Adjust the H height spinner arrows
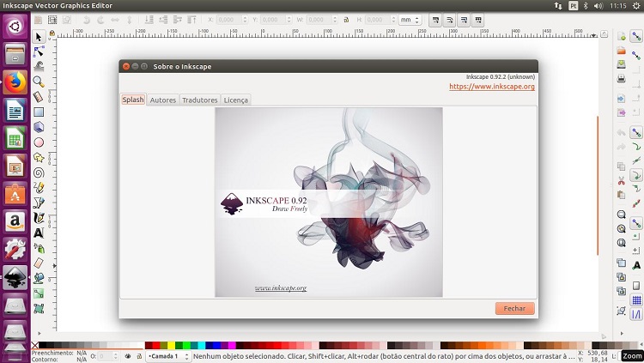 (393, 20)
